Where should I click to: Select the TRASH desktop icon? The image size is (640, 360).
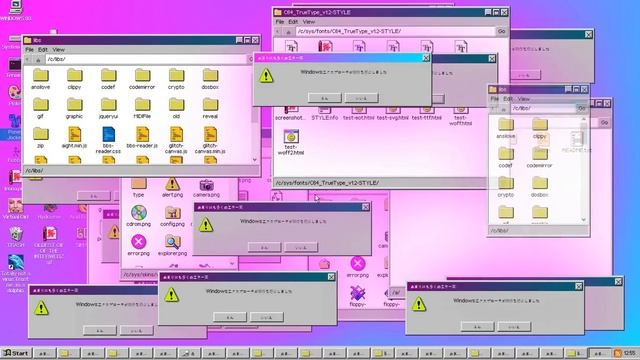pos(16,237)
